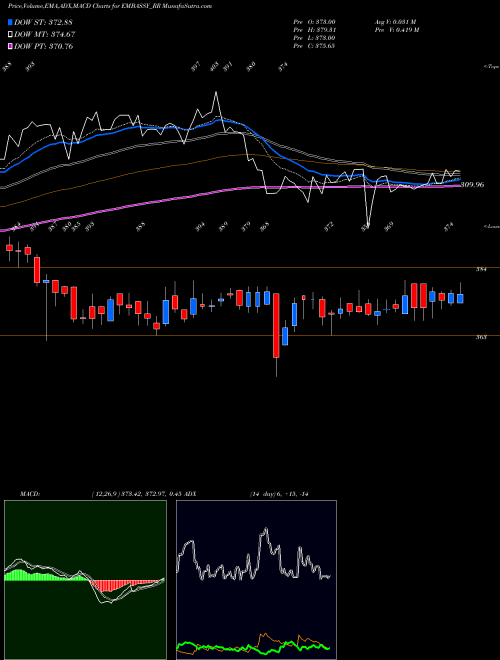Select the chart title mentioning EMBASSY_RR
Screen dimensions: 500x660
[110, 6]
